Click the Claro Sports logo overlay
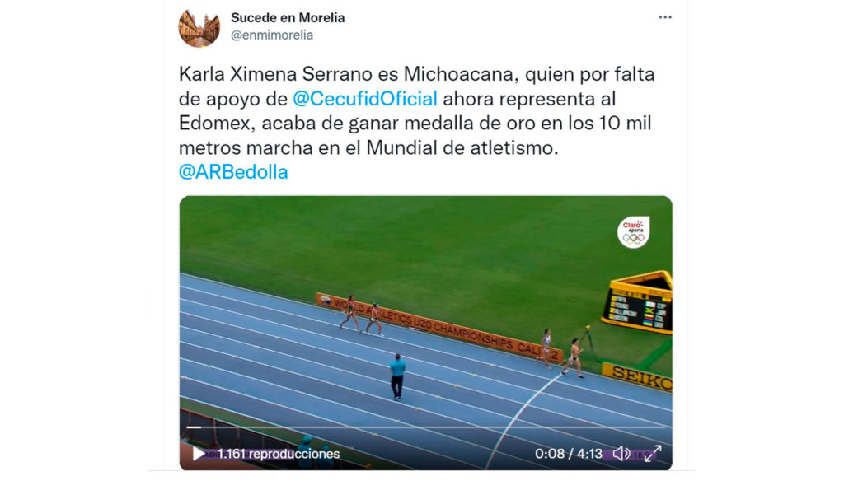Viewport: 844px width, 504px height. click(634, 232)
